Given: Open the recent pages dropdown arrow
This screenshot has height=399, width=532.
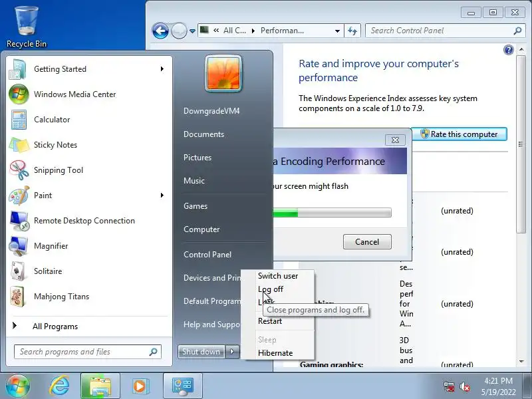Looking at the screenshot, I should pyautogui.click(x=192, y=31).
